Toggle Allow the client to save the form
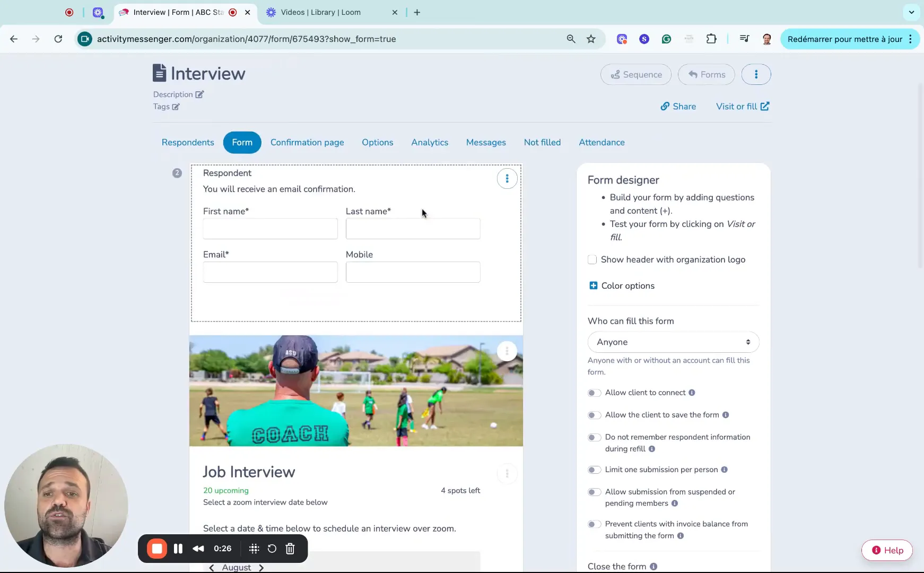 click(x=594, y=415)
